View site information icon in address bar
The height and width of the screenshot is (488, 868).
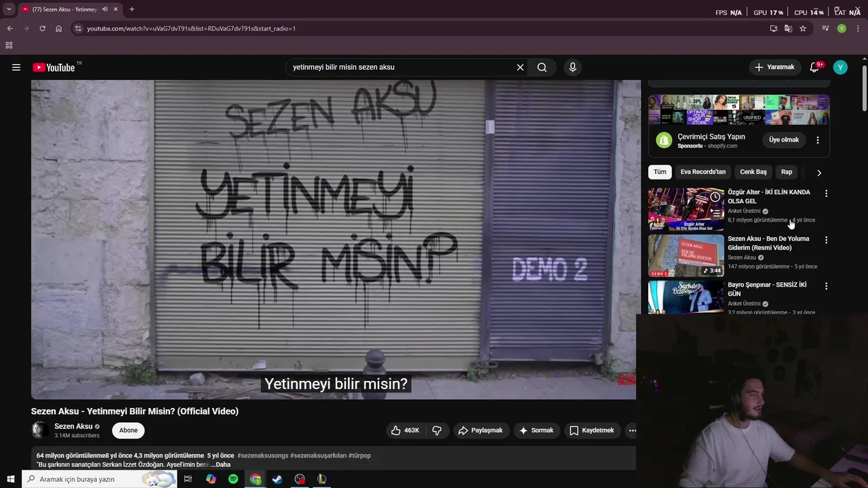pos(78,28)
